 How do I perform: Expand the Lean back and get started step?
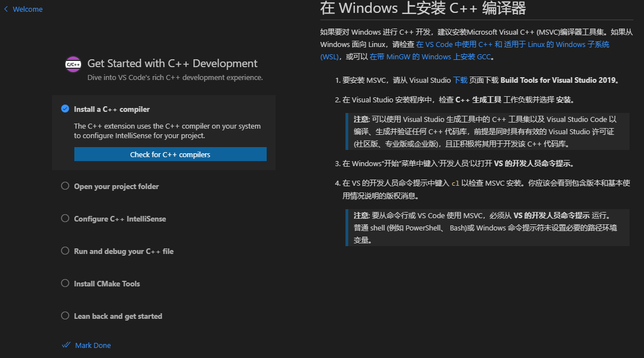point(118,317)
